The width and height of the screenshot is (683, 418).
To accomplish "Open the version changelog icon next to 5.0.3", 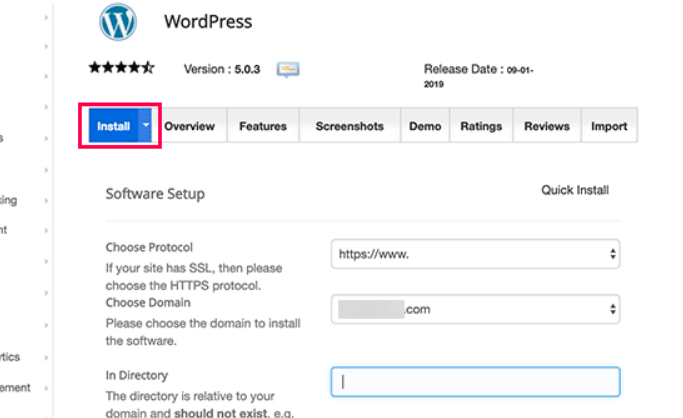I will point(288,69).
